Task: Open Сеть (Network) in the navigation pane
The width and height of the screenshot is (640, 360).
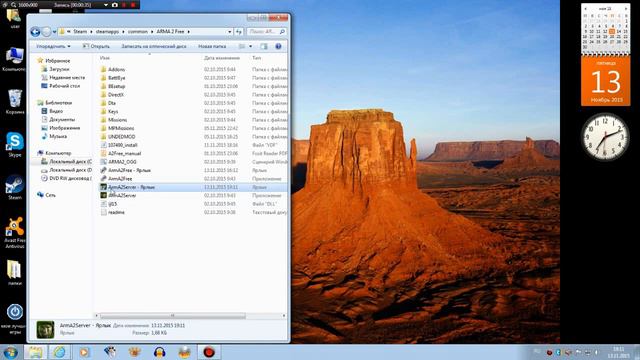Action: click(x=50, y=195)
